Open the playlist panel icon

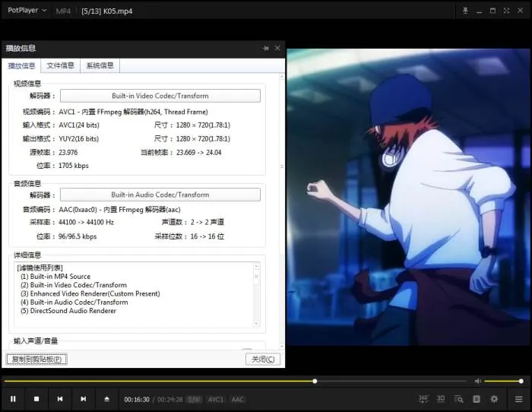coord(477,399)
